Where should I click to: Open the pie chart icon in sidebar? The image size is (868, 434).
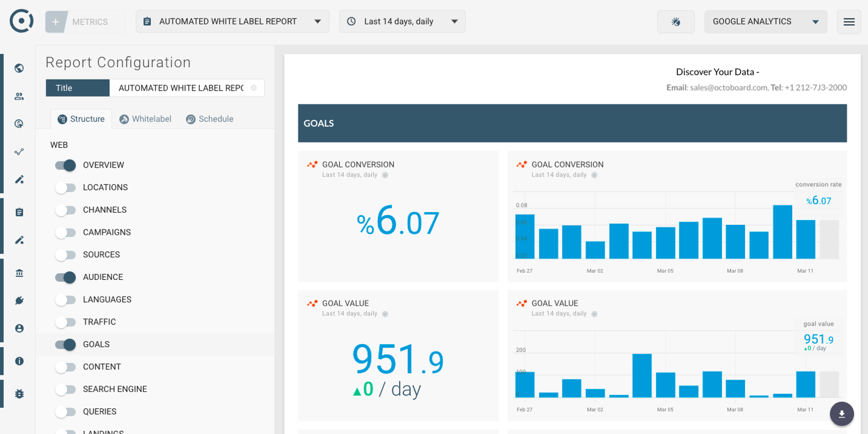point(19,123)
